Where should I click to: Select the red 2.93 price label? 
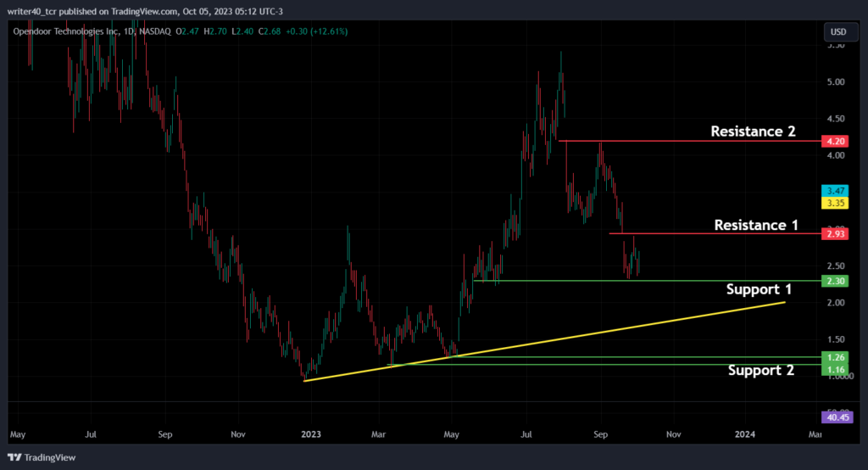(x=835, y=234)
